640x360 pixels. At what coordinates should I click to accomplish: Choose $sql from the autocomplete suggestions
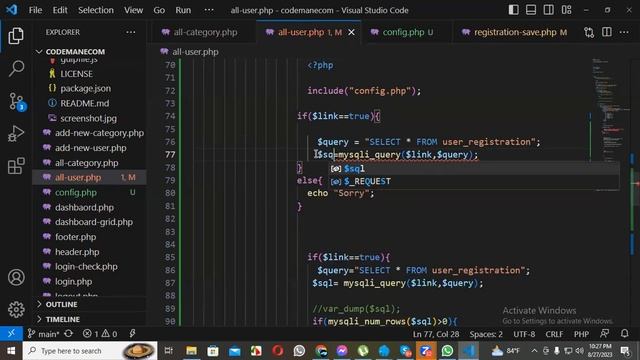474,168
